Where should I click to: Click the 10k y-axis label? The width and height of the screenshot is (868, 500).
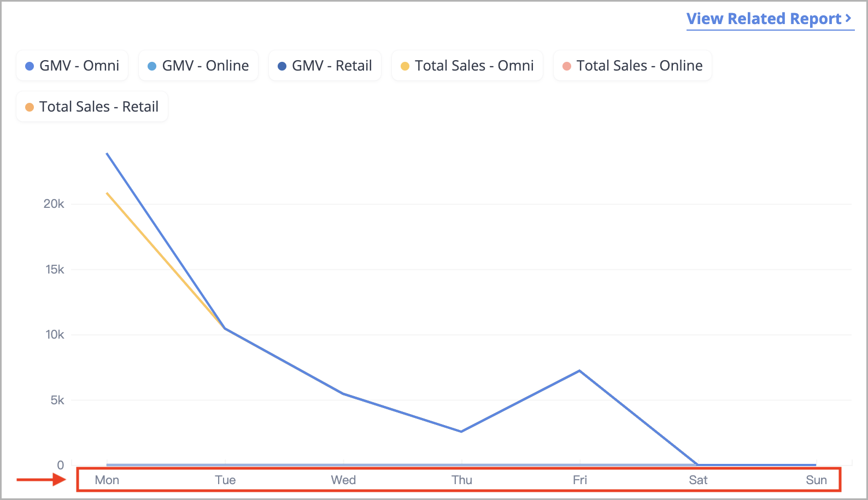(x=55, y=335)
